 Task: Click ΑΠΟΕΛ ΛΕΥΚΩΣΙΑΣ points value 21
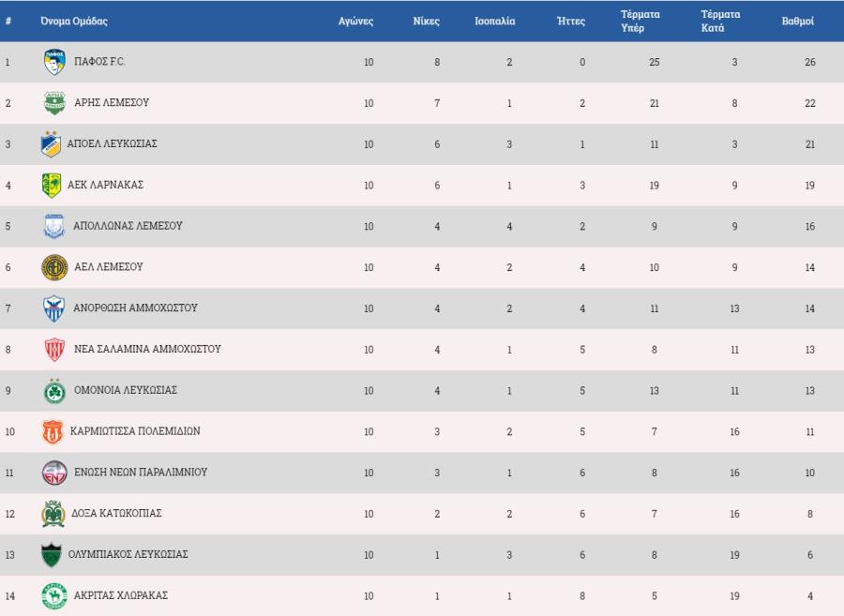(810, 144)
